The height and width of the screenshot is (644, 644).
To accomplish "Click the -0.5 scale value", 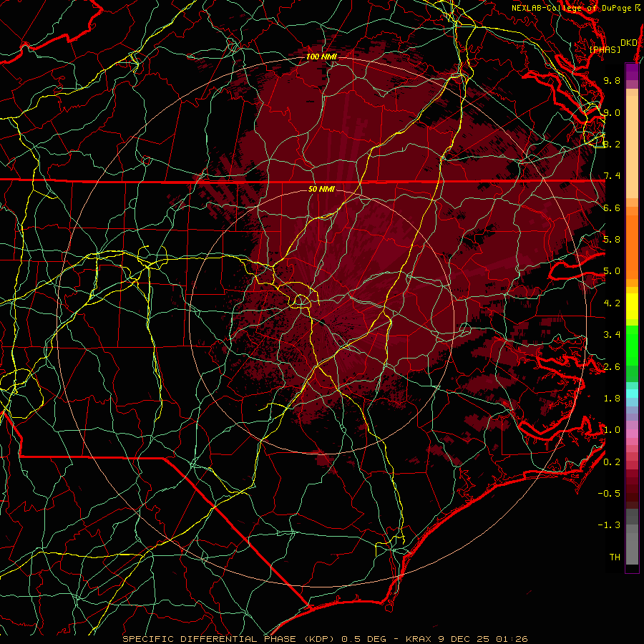I will [609, 494].
